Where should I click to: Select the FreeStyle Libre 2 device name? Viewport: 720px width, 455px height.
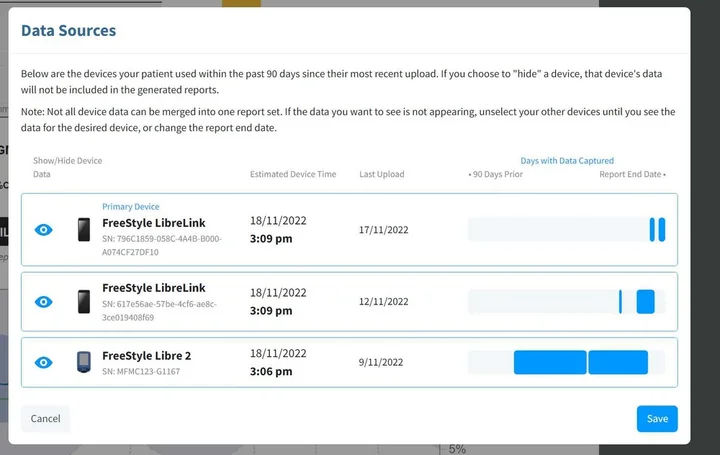[x=146, y=356]
